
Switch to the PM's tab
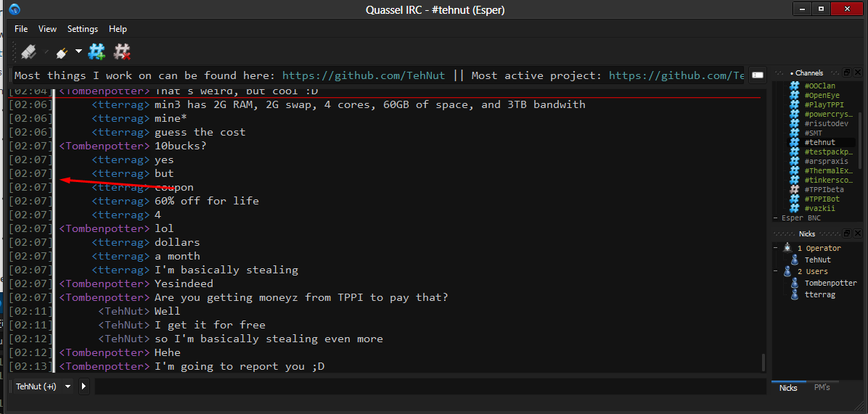tap(822, 387)
